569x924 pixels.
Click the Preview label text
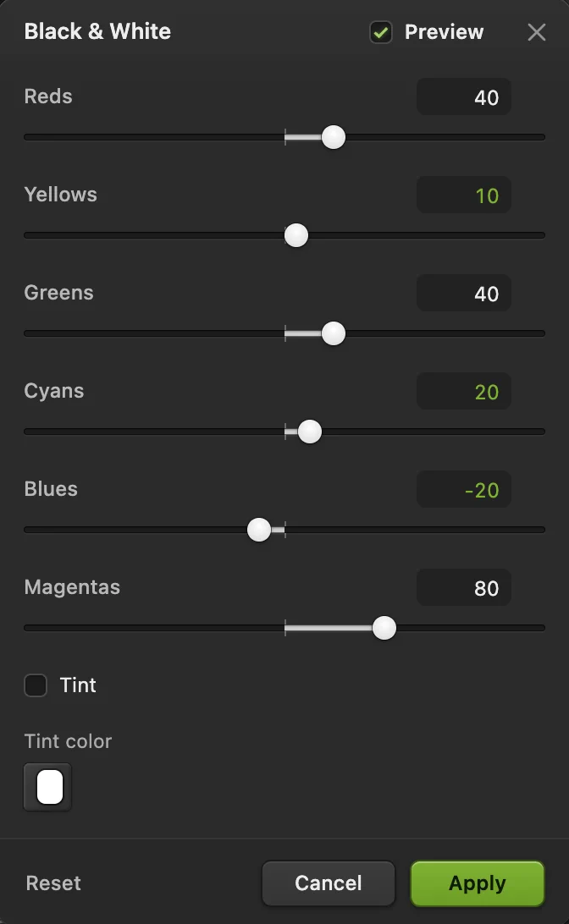coord(444,32)
